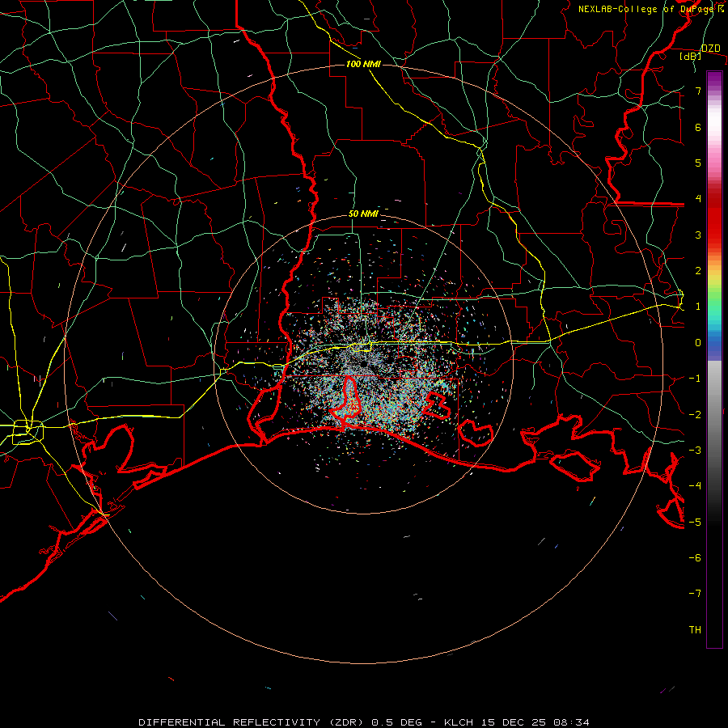This screenshot has width=728, height=728.
Task: Click the positive 5 value on color scale
Action: tap(698, 163)
